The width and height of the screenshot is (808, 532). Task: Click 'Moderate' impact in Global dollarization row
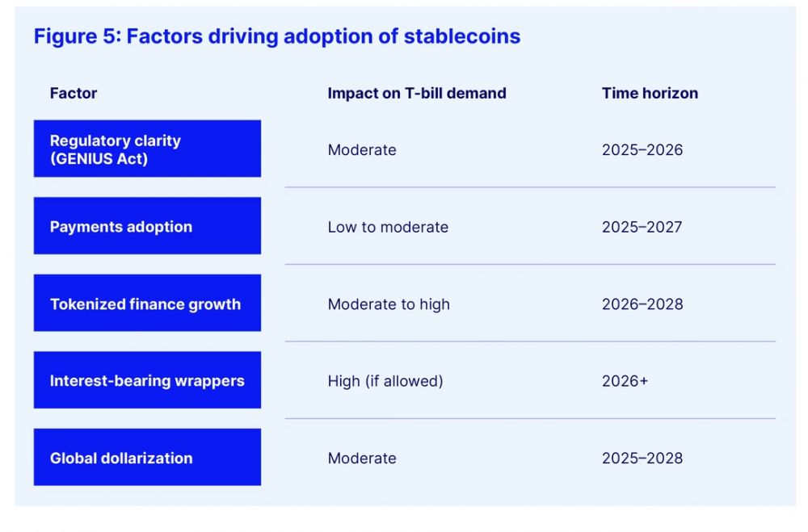[x=362, y=459]
